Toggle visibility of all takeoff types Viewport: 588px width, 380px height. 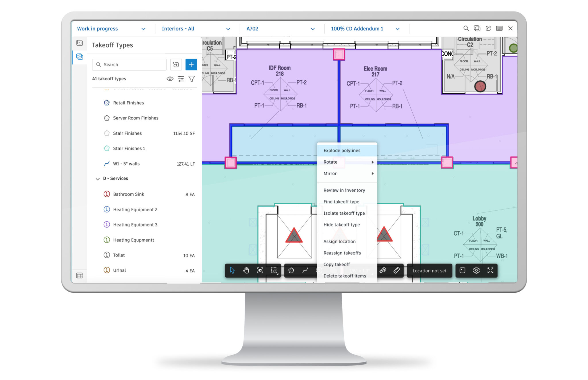tap(170, 79)
